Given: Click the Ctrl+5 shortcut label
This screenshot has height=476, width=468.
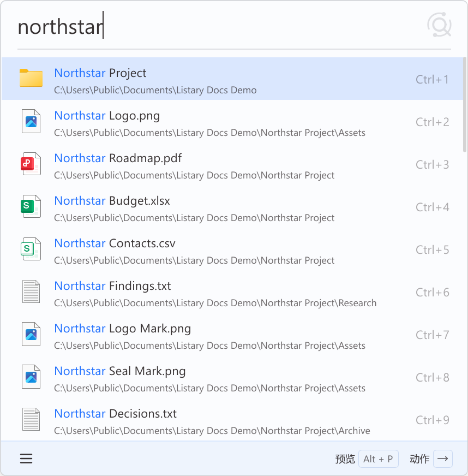Looking at the screenshot, I should pos(432,250).
